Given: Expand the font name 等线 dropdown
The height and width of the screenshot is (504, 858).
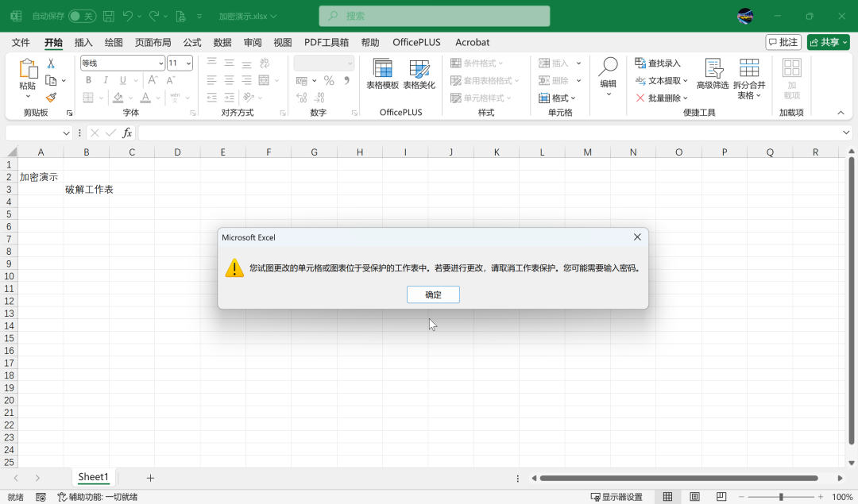Looking at the screenshot, I should click(161, 63).
